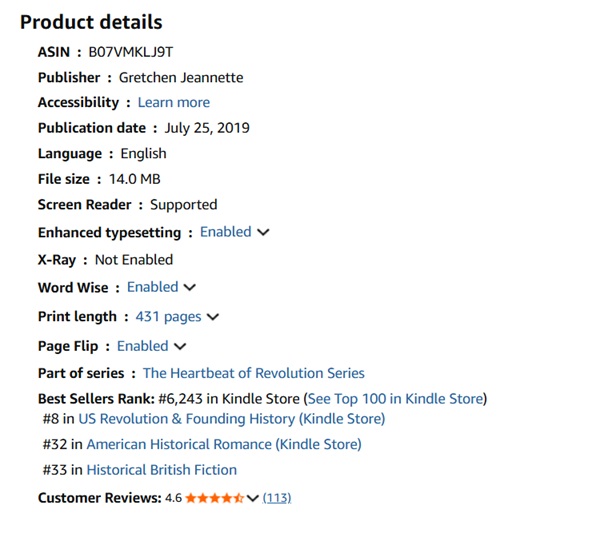The image size is (600, 533).
Task: Open the 431 pages print length link
Action: pyautogui.click(x=168, y=317)
